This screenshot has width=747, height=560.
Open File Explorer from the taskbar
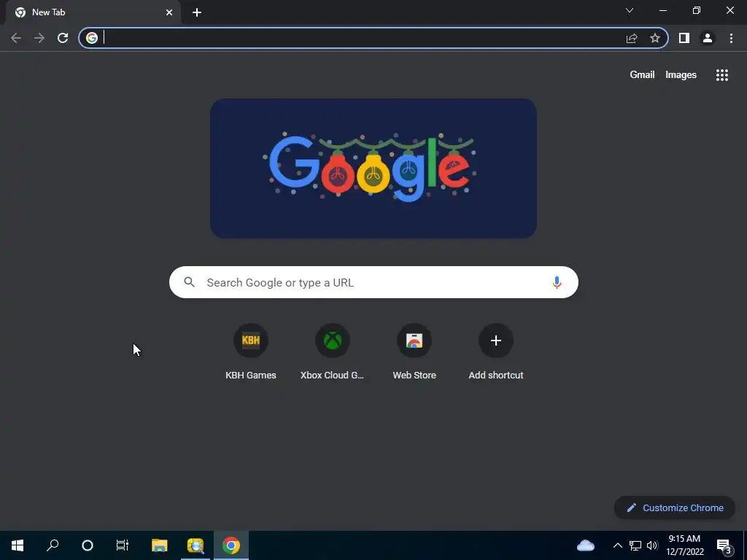coord(160,545)
